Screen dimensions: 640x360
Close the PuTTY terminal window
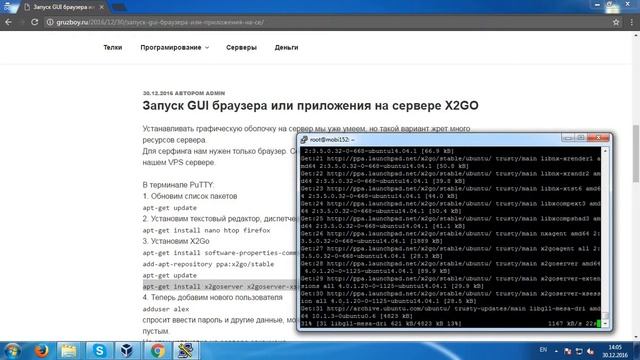[x=598, y=138]
